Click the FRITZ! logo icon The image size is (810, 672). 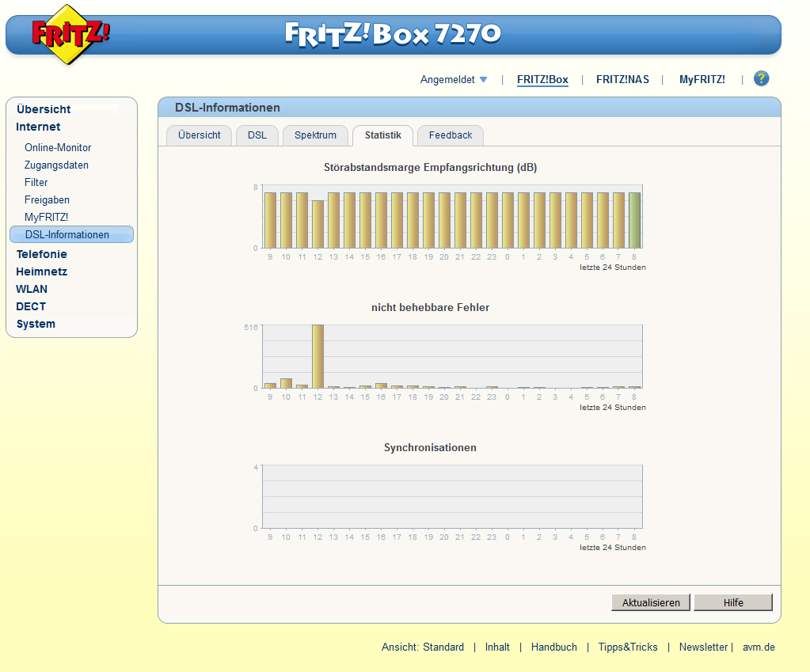click(70, 35)
